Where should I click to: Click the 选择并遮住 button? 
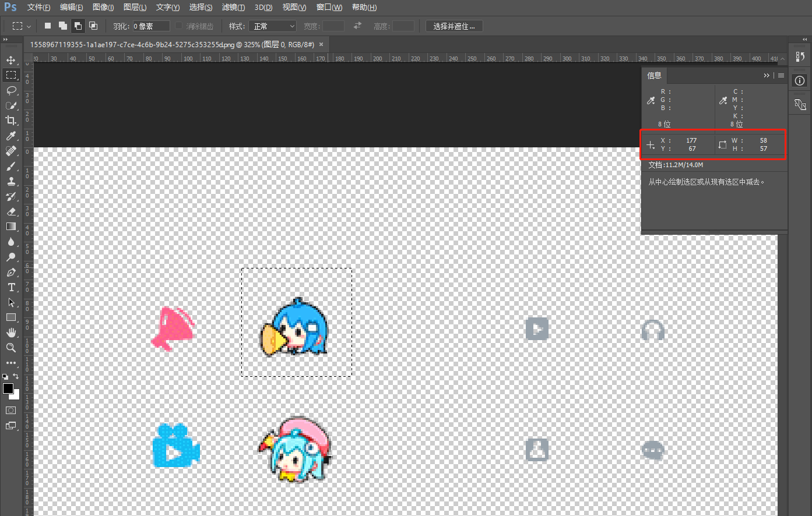tap(454, 26)
